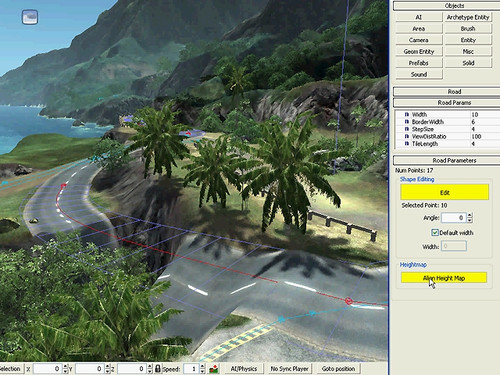The width and height of the screenshot is (500, 375).
Task: Click the cloud icon in viewport corner
Action: [x=30, y=17]
